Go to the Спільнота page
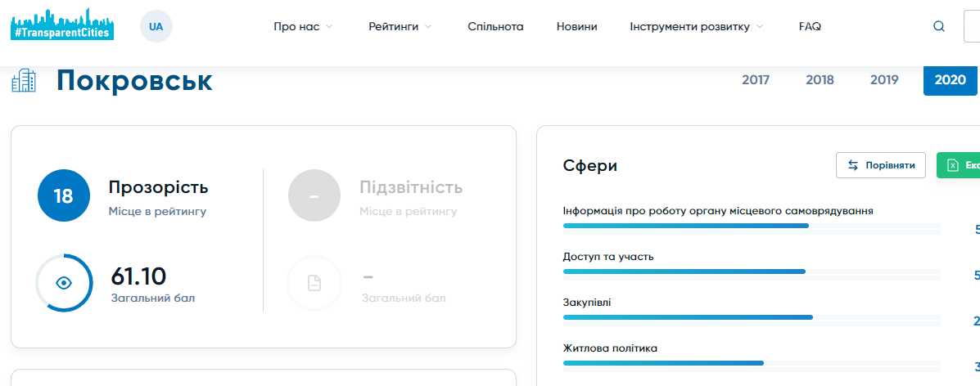 click(x=495, y=27)
